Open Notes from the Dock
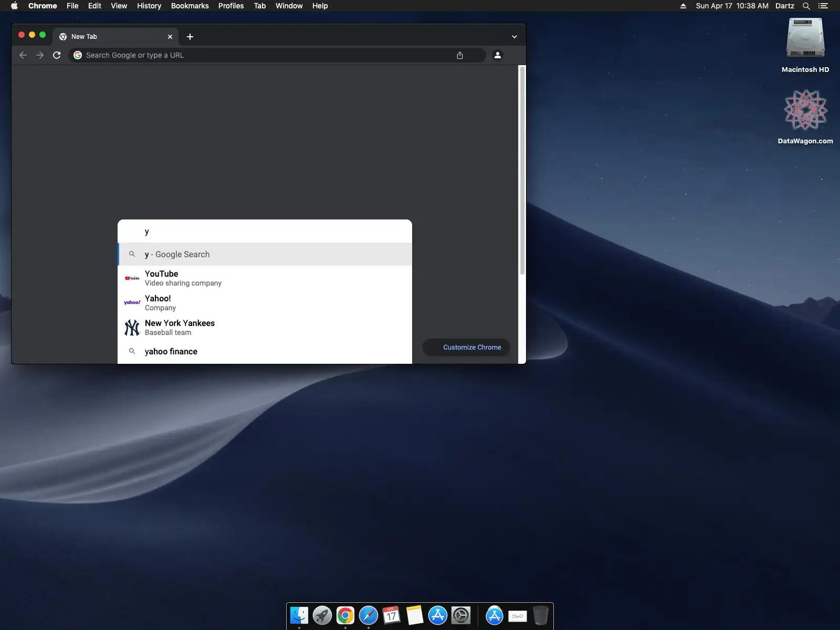The image size is (840, 630). tap(415, 615)
